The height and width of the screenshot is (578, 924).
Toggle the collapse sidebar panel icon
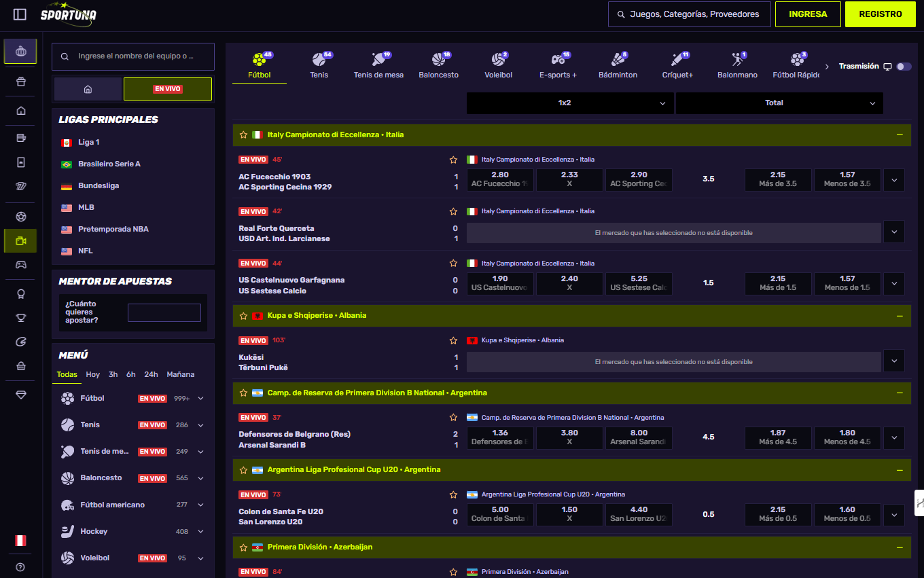pos(20,14)
